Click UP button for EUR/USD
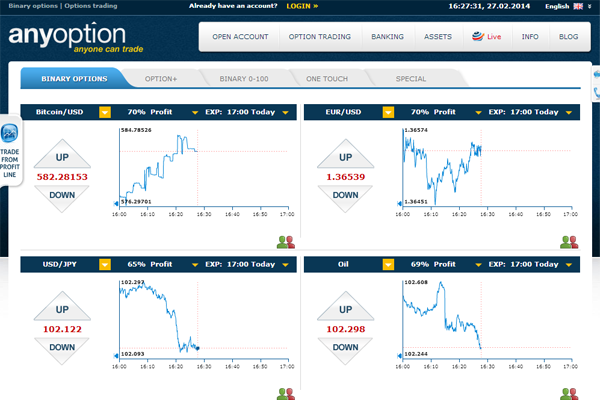The width and height of the screenshot is (600, 400). [x=346, y=155]
